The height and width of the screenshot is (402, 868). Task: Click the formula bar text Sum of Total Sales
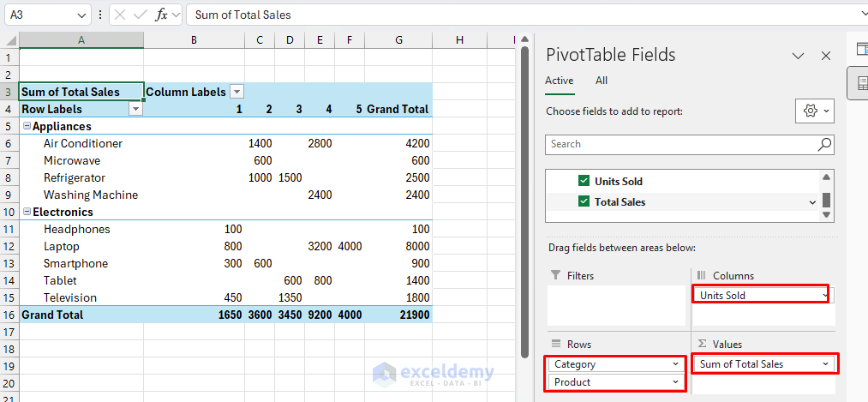tap(243, 15)
